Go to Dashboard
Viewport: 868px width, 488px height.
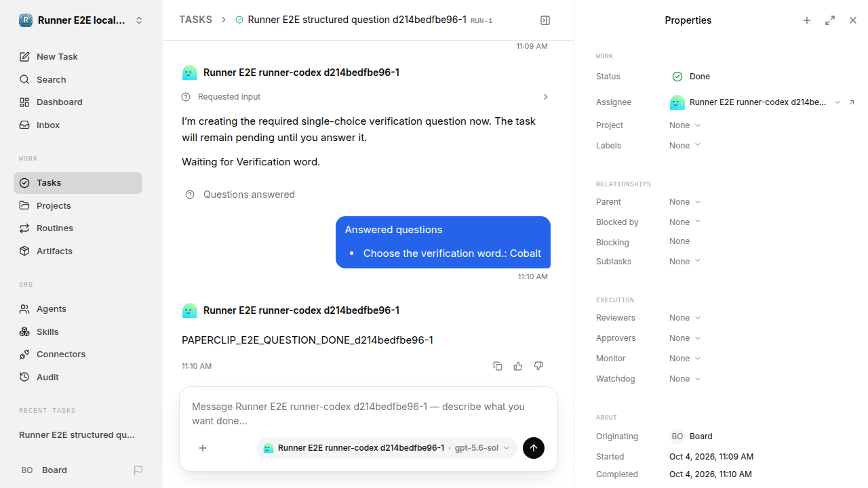[x=78, y=102]
